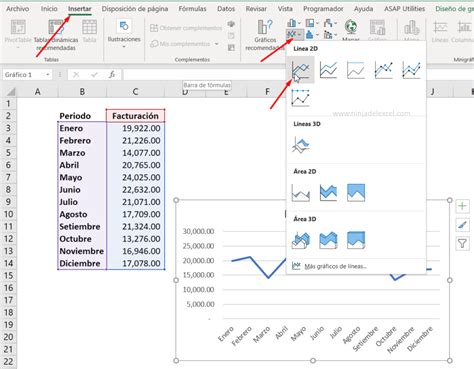Click Más gráficos de líneas link
Viewport: 474px width, 369px height.
point(335,266)
